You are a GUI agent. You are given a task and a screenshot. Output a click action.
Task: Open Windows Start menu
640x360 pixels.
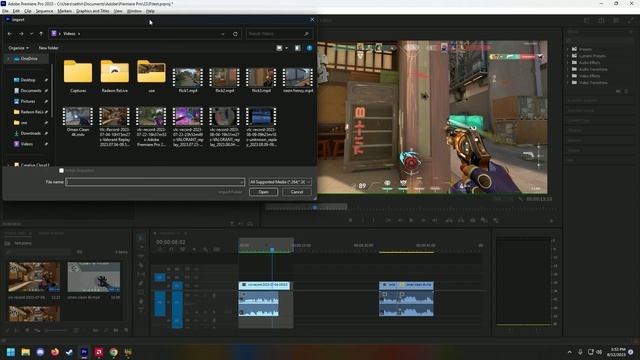click(x=11, y=352)
